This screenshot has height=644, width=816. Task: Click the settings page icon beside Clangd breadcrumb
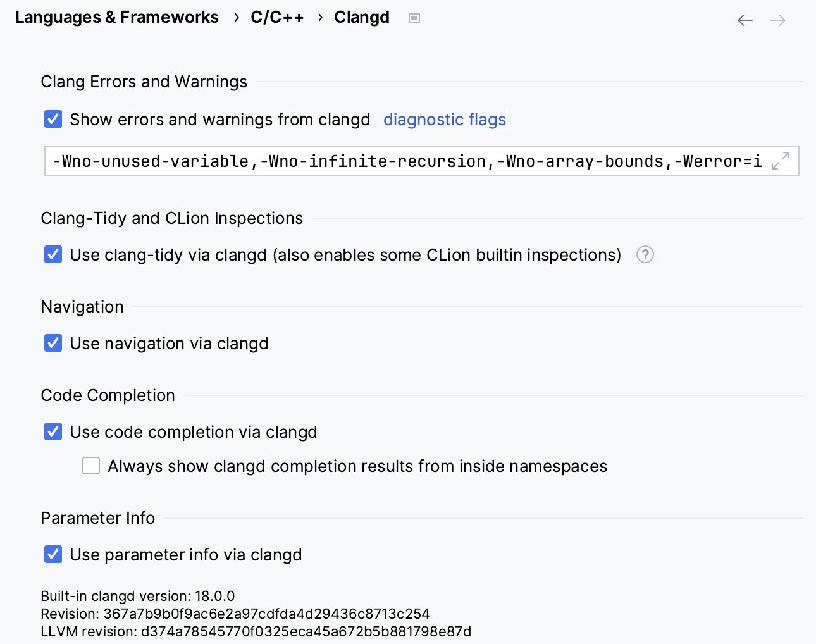pyautogui.click(x=414, y=18)
